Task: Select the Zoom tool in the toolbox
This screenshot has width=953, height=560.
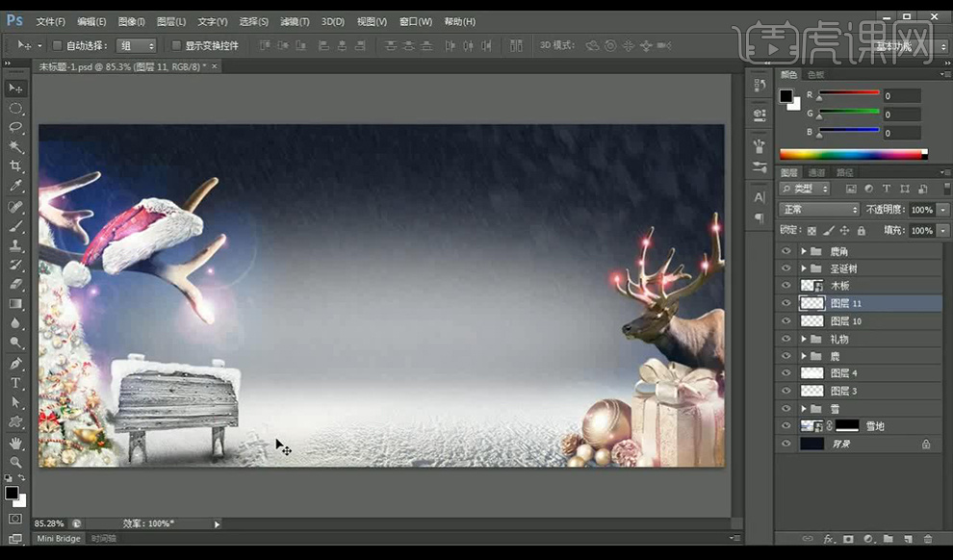Action: coord(15,462)
